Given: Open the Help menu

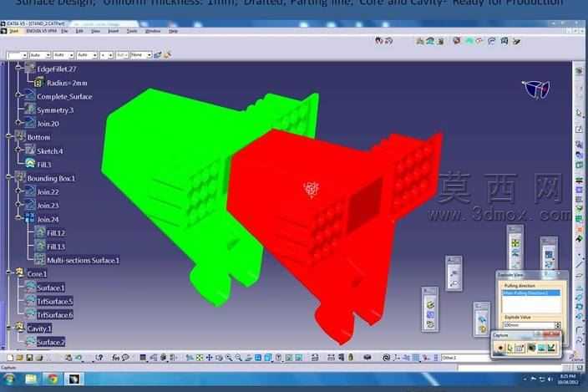Looking at the screenshot, I should point(173,31).
